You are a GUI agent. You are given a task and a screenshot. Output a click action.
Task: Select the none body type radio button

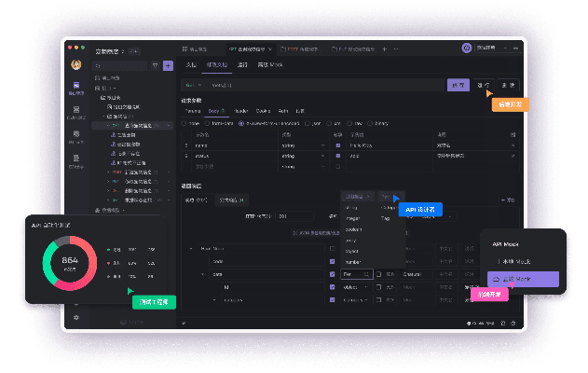[184, 123]
